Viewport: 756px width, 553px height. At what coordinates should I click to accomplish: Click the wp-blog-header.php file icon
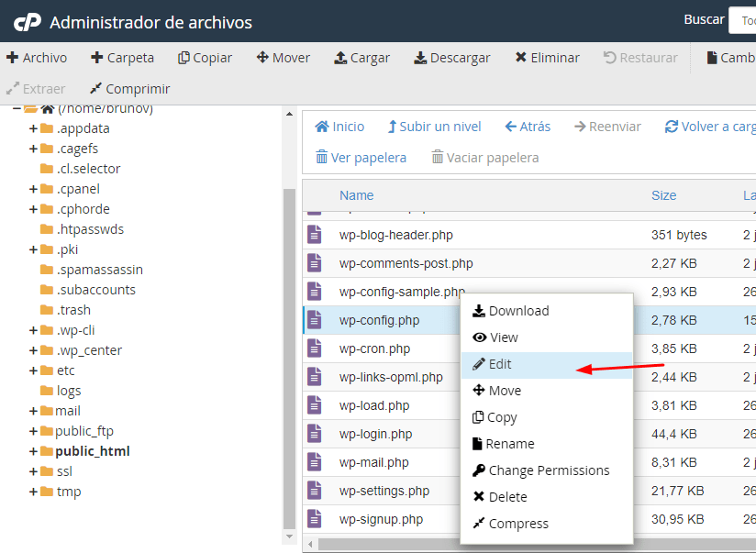[x=315, y=235]
